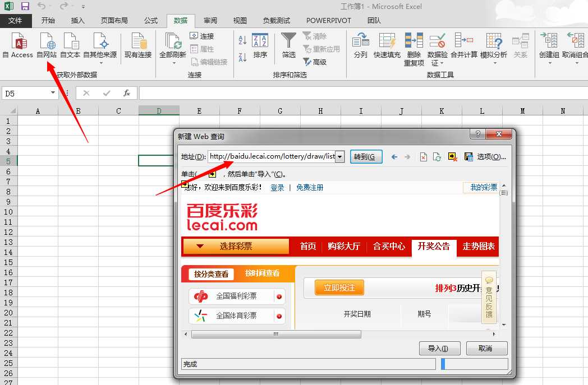Open Customize Quick Access Toolbar arrow
588x385 pixels.
(83, 6)
